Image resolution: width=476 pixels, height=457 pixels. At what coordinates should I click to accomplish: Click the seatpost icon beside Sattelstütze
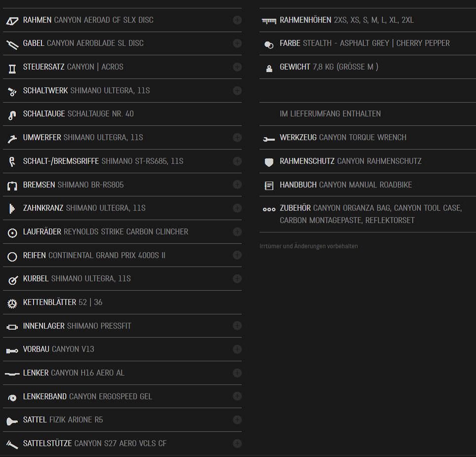(x=12, y=445)
